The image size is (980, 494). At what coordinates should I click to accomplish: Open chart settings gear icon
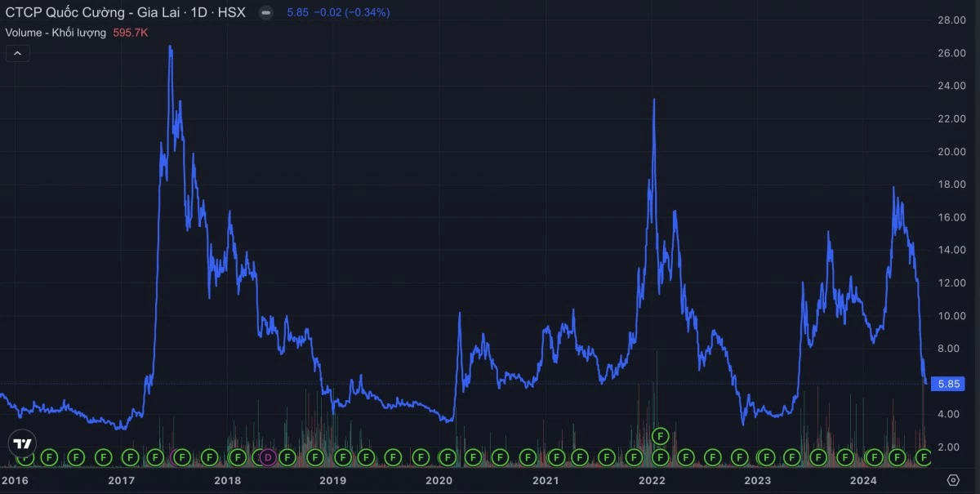[953, 480]
